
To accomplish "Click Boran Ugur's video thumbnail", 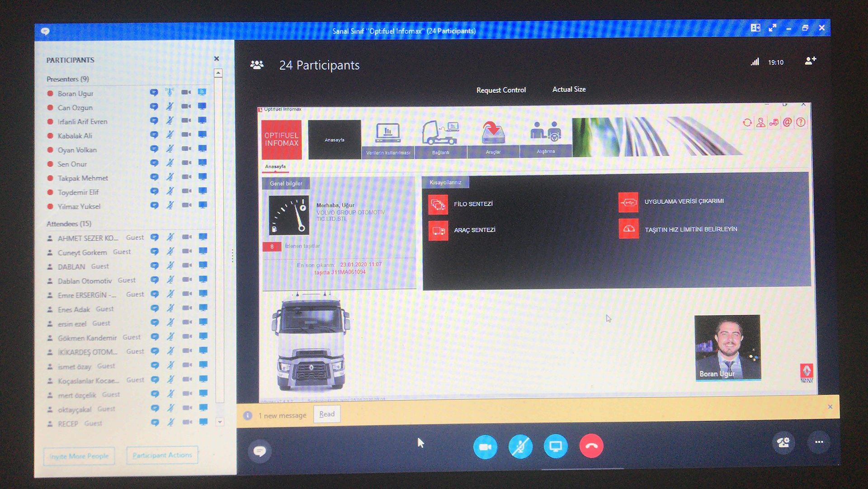I will click(x=727, y=347).
